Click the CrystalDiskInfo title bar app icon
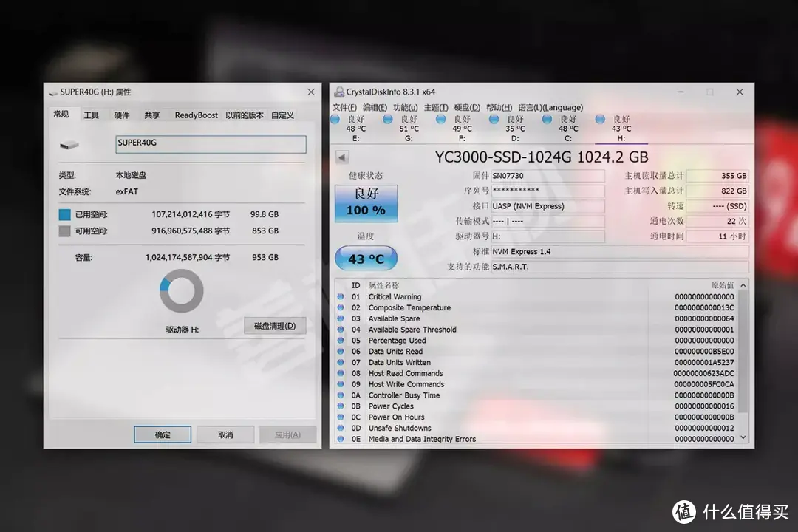Image resolution: width=798 pixels, height=532 pixels. point(339,92)
